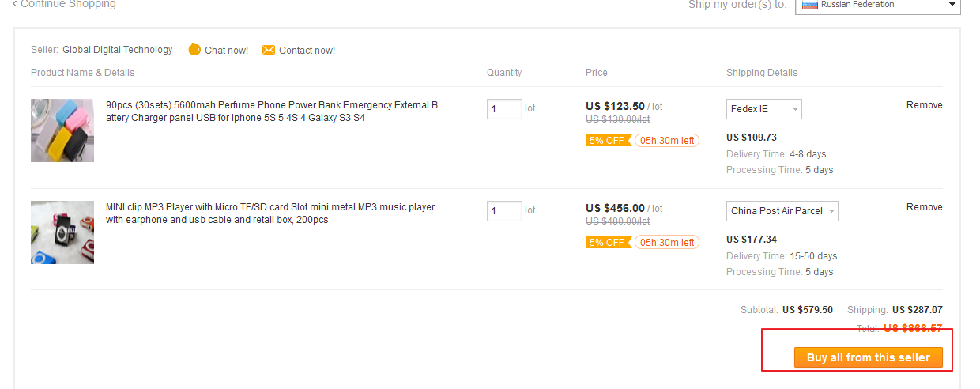Open the ship-to country dropdown arrow
Image resolution: width=980 pixels, height=389 pixels.
tap(952, 5)
